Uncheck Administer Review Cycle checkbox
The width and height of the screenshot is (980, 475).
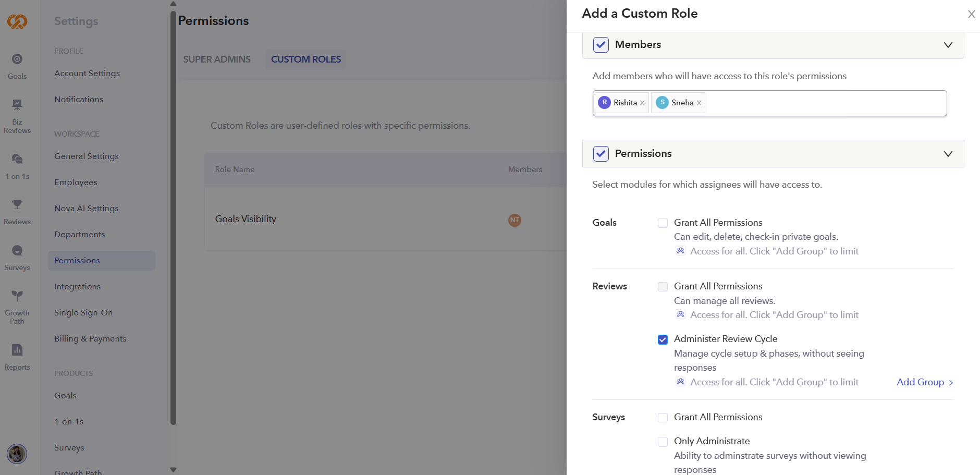663,340
